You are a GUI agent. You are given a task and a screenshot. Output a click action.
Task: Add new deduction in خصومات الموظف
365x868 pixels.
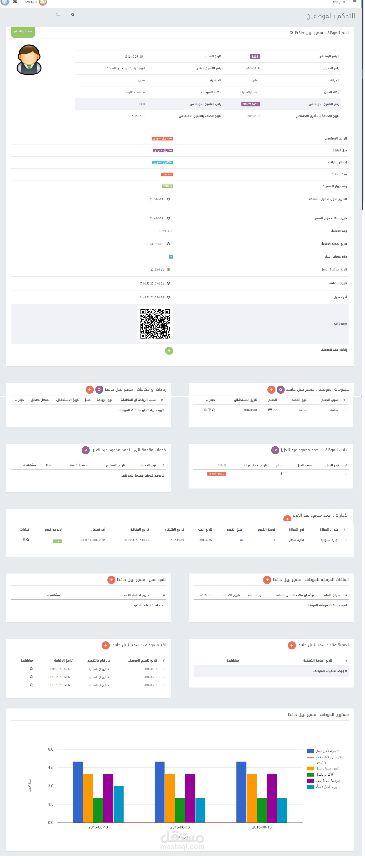[271, 389]
